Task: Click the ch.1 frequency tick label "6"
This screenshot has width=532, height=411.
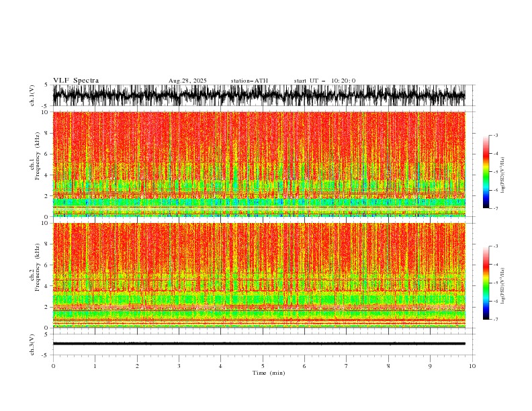Action: [x=46, y=154]
